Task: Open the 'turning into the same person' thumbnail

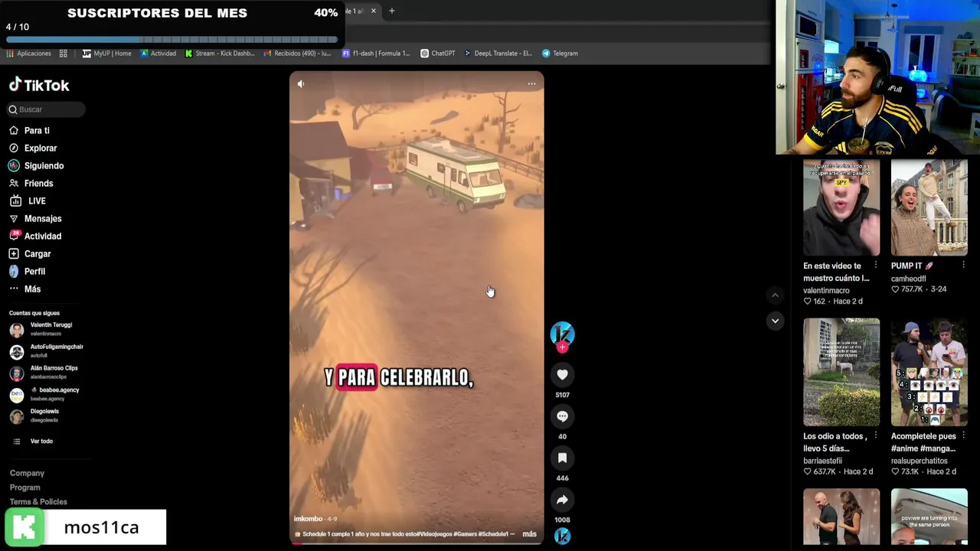Action: pyautogui.click(x=929, y=517)
